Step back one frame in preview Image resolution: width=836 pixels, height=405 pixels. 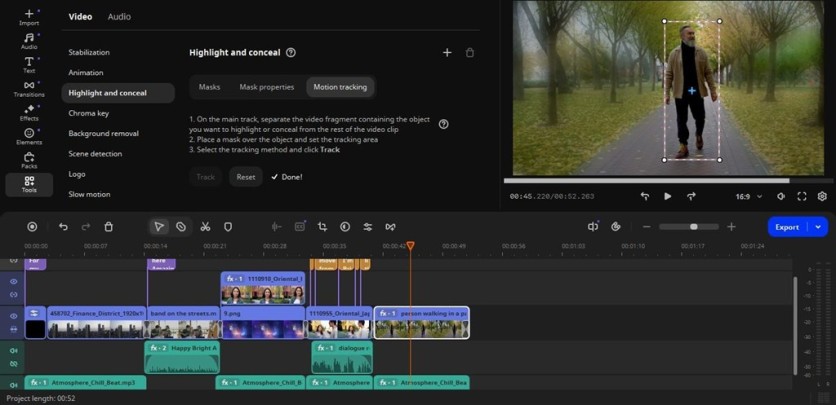tap(645, 197)
